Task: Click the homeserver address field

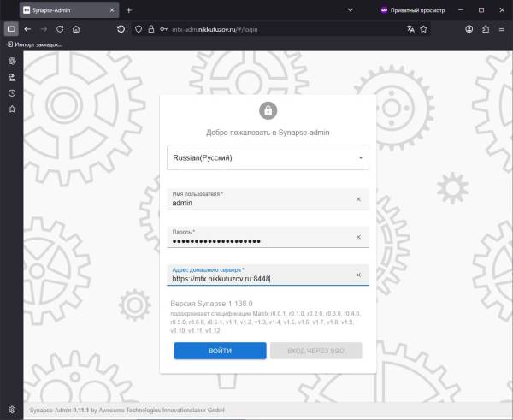Action: (x=268, y=275)
